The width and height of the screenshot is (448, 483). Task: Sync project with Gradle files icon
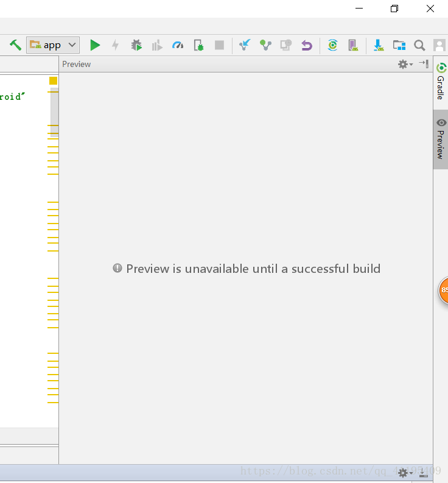coord(332,45)
